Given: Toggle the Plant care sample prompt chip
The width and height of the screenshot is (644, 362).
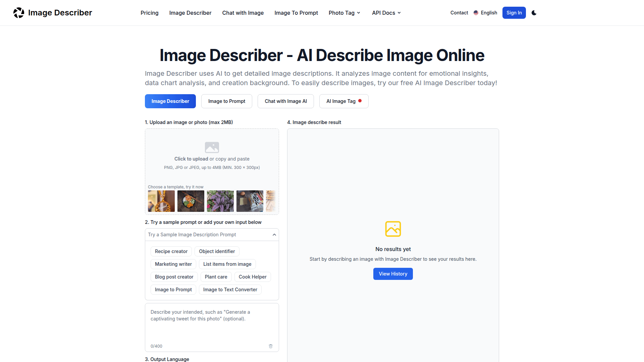Looking at the screenshot, I should tap(216, 277).
